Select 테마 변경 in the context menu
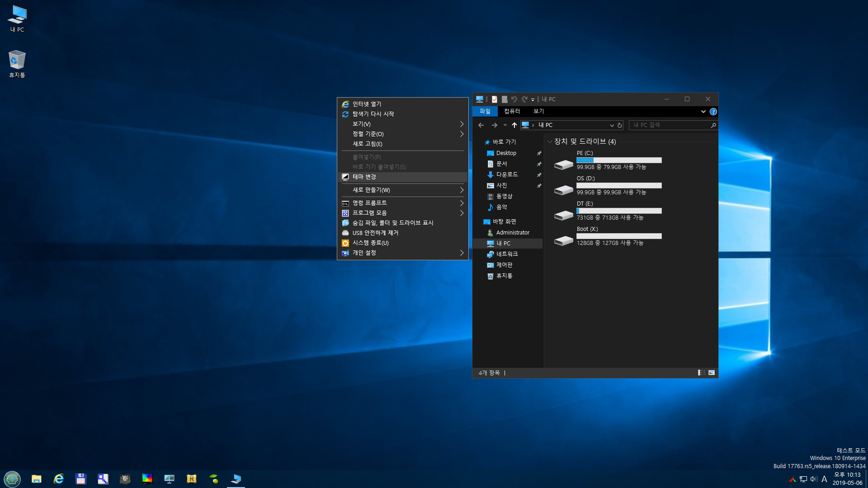This screenshot has height=488, width=868. pyautogui.click(x=403, y=177)
